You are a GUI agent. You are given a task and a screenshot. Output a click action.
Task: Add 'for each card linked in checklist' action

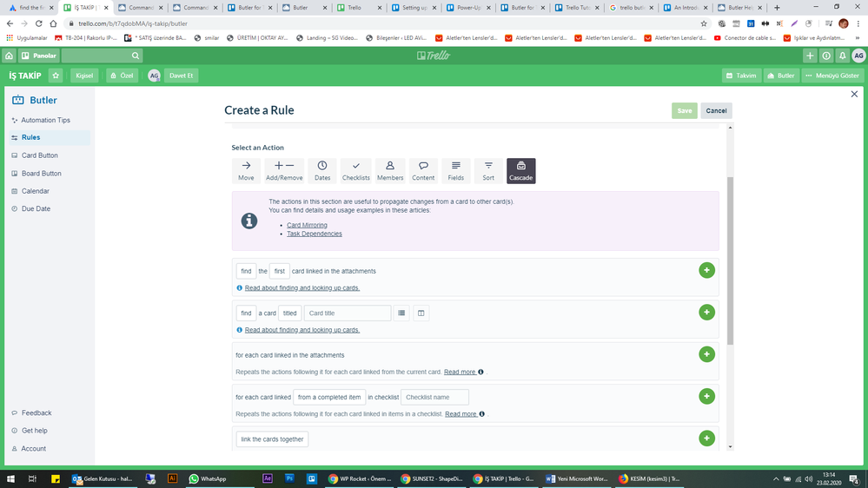coord(706,396)
